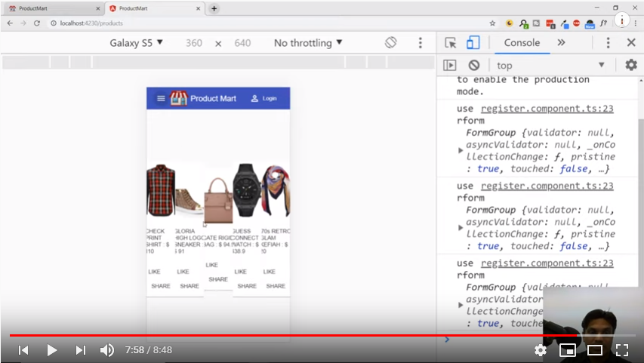The image size is (644, 363).
Task: Expand the first FormGroup object
Action: [461, 150]
